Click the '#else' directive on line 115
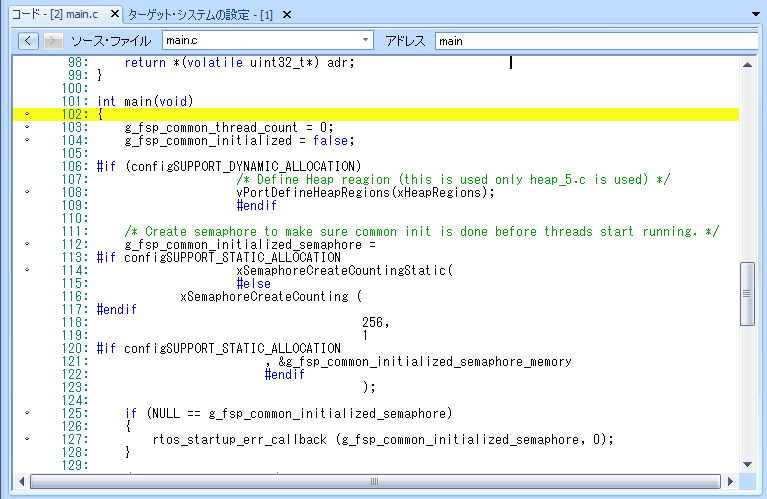767x499 pixels. [253, 283]
